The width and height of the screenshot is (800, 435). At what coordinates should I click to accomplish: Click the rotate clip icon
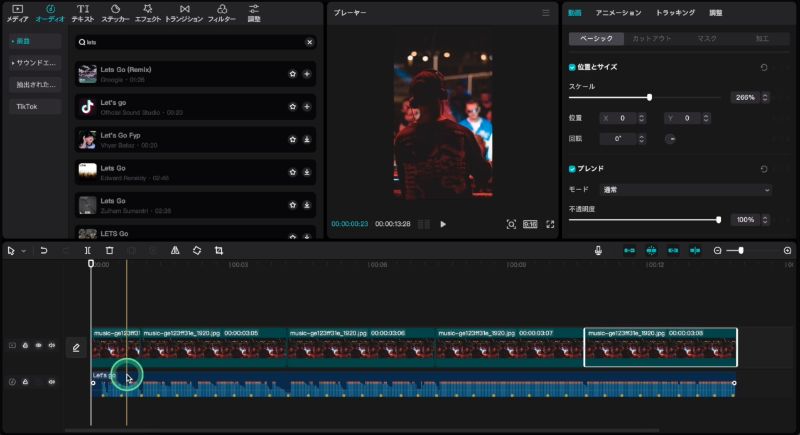point(197,250)
